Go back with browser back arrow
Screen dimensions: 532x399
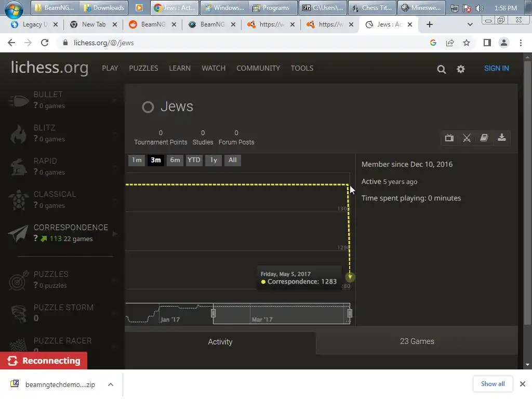11,43
